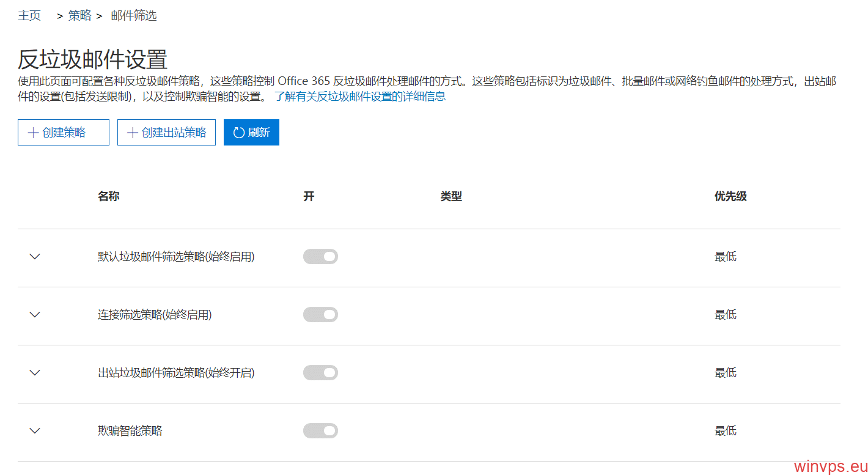The width and height of the screenshot is (868, 475).
Task: Expand the 连接筛选策略 row chevron
Action: click(35, 315)
